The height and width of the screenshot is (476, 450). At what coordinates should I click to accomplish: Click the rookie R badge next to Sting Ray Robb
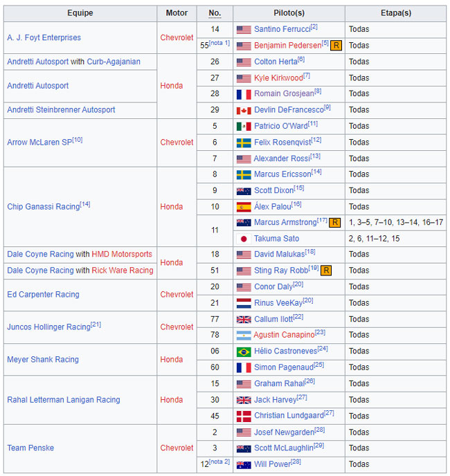(x=326, y=271)
